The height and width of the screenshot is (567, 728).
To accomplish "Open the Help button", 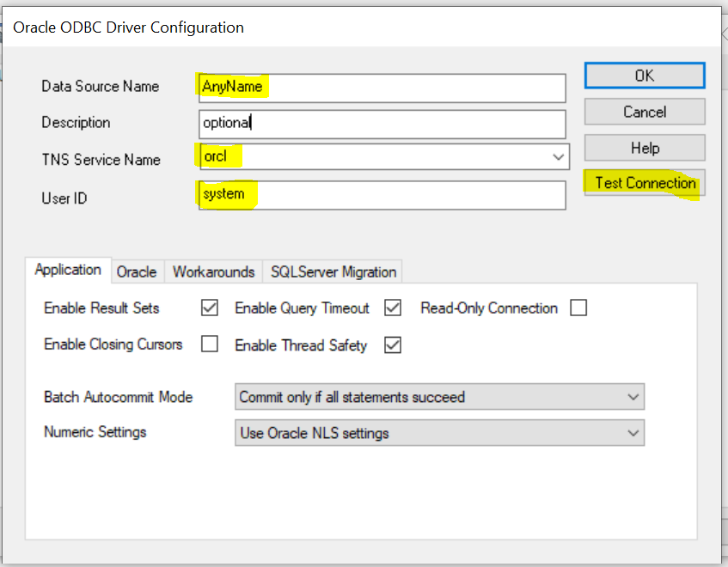I will point(645,148).
